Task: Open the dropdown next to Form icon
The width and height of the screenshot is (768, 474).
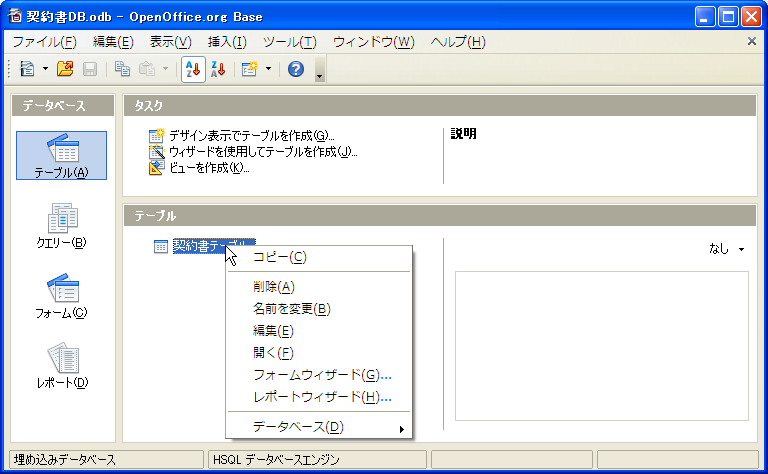Action: (x=268, y=69)
